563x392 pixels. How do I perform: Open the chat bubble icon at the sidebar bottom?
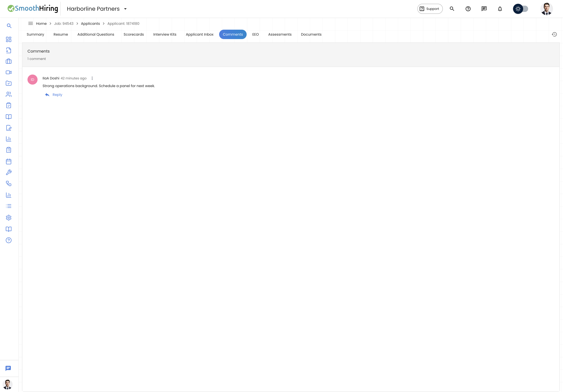(x=8, y=368)
